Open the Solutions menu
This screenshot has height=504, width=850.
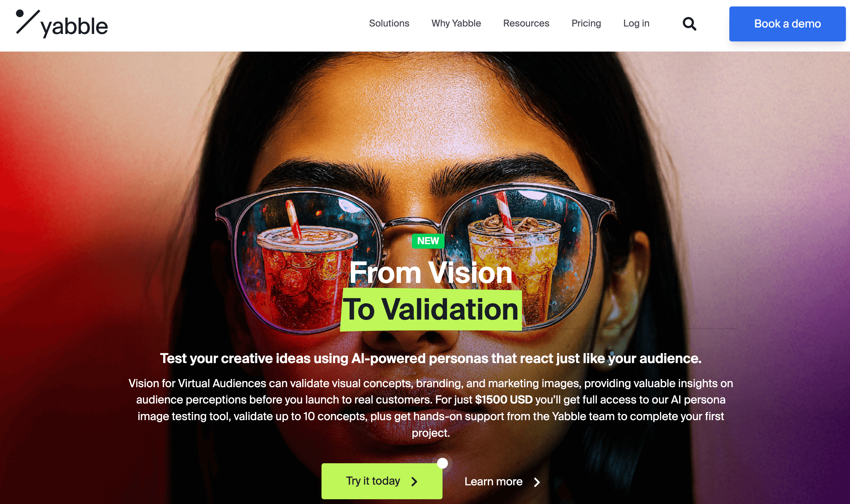[389, 23]
